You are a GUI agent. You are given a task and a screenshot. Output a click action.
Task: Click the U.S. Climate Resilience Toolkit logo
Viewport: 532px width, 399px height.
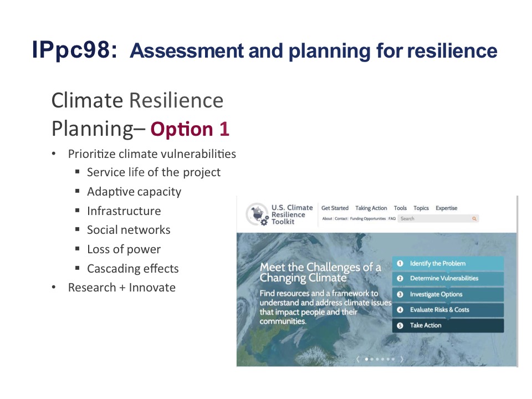tap(258, 214)
